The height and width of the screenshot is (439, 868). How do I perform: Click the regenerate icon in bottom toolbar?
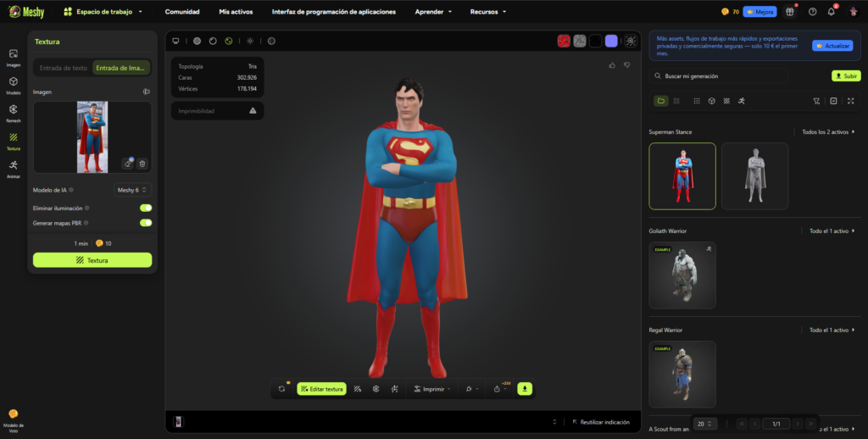281,389
